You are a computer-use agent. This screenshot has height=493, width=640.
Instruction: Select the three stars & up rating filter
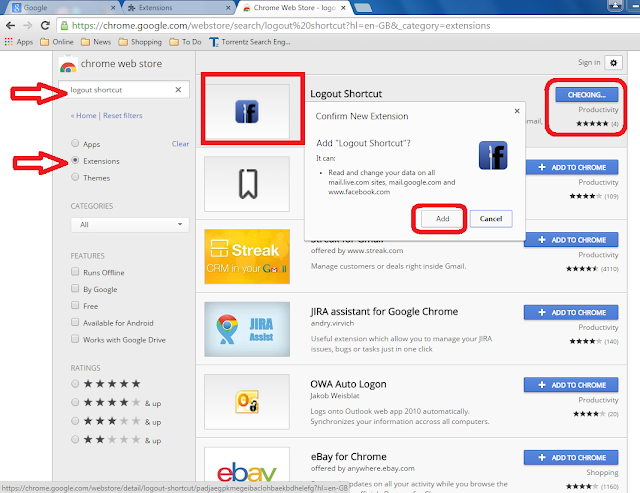[x=75, y=421]
